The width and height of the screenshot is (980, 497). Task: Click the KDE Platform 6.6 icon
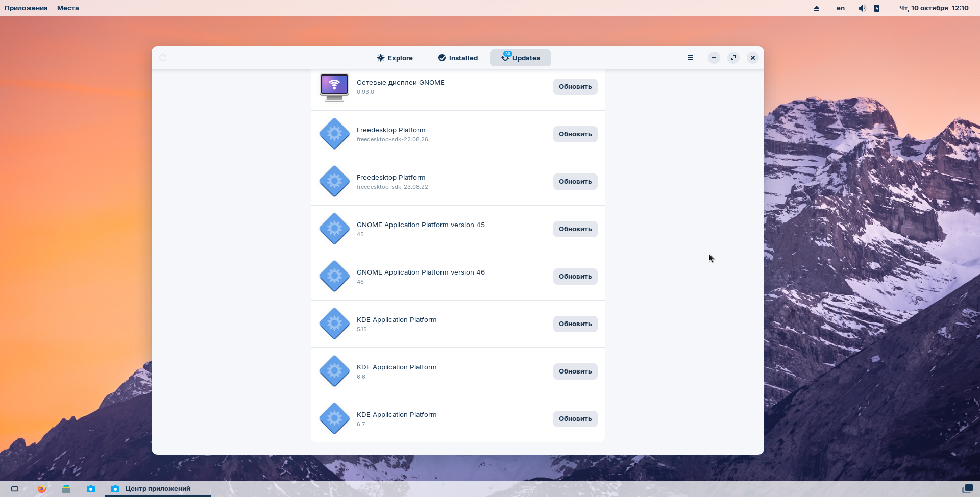pyautogui.click(x=334, y=371)
